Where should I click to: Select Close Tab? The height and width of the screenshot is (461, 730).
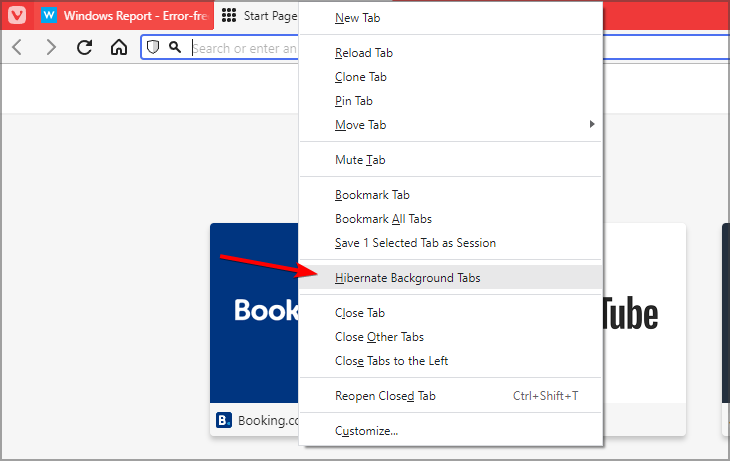click(451, 313)
